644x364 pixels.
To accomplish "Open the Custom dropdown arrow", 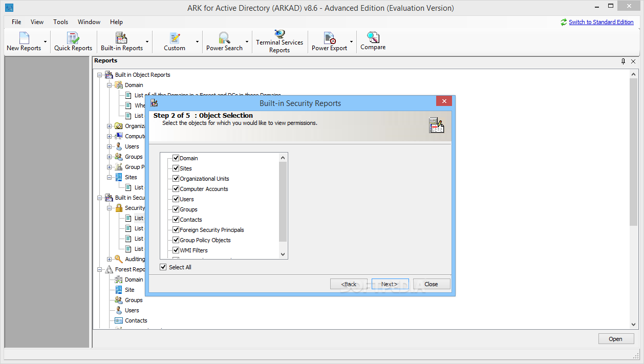I will click(197, 41).
